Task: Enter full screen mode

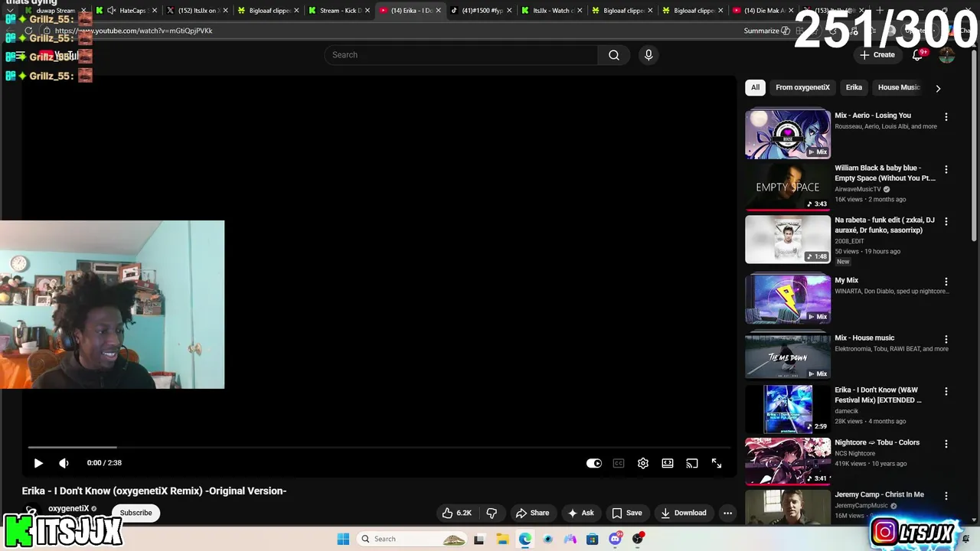Action: 717,463
